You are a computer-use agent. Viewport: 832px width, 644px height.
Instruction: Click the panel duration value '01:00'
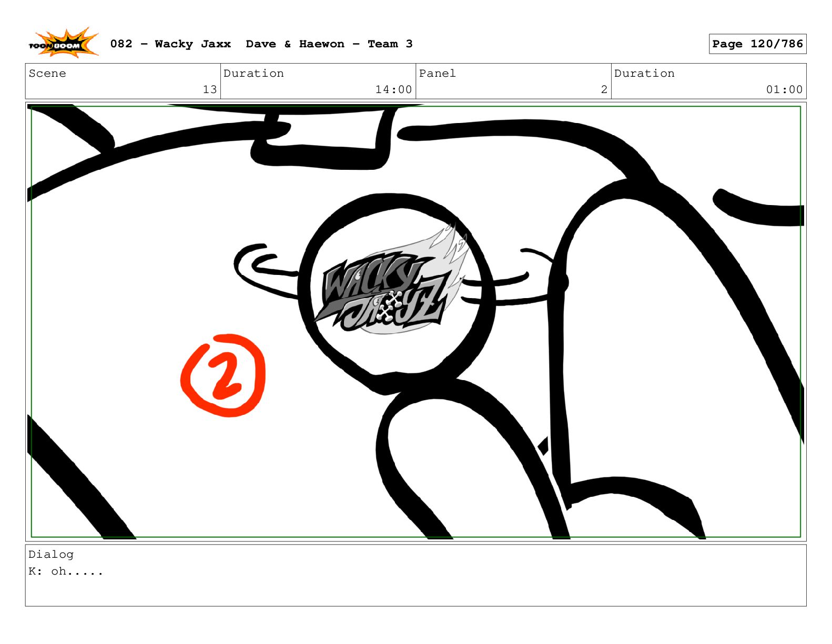784,90
